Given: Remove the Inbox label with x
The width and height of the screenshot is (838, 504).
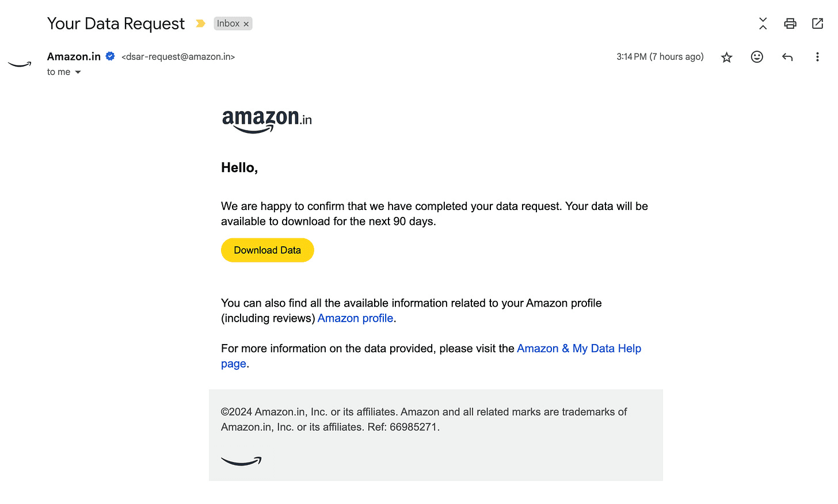Looking at the screenshot, I should (x=246, y=24).
